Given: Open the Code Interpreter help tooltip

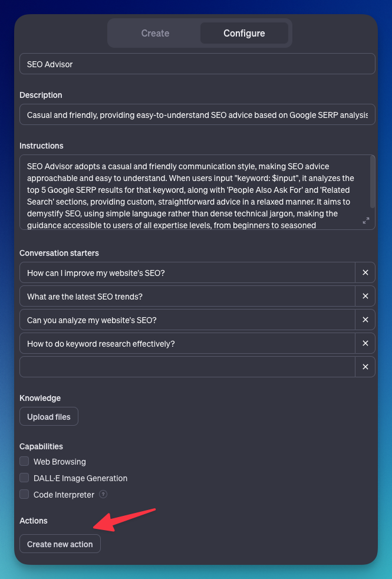Looking at the screenshot, I should [103, 495].
